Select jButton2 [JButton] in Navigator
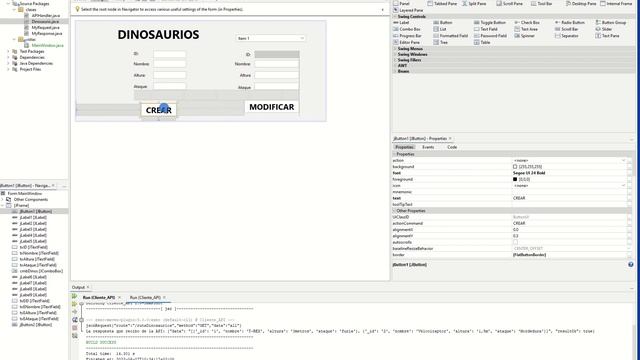This screenshot has width=640, height=360. click(36, 324)
